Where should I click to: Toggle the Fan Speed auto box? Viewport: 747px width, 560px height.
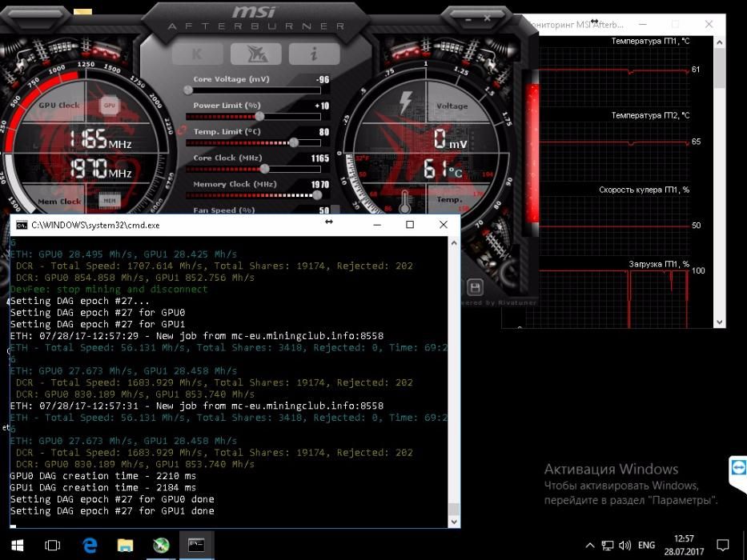(335, 210)
